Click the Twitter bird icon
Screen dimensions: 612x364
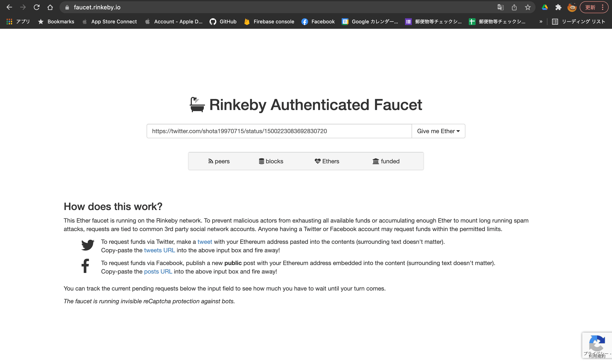(x=88, y=245)
